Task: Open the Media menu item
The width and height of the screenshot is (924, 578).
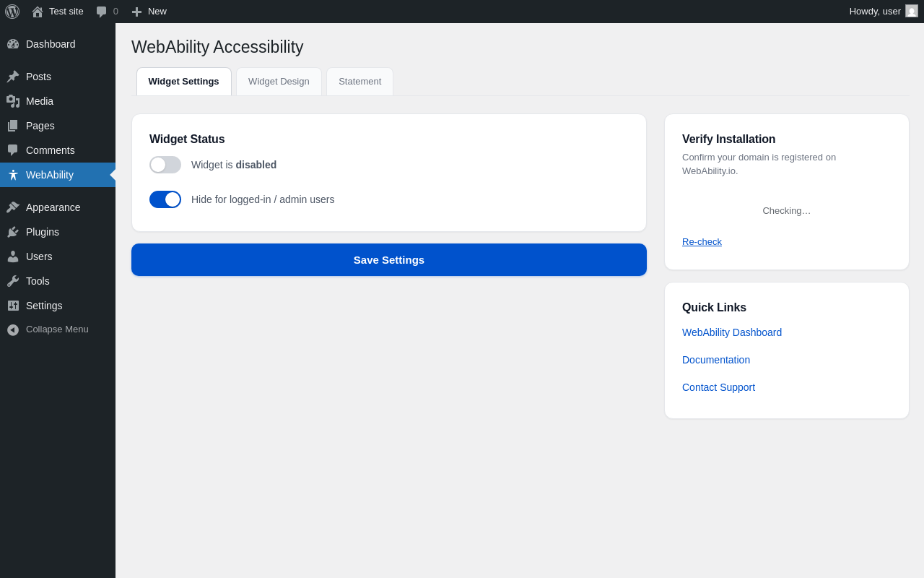Action: tap(40, 101)
